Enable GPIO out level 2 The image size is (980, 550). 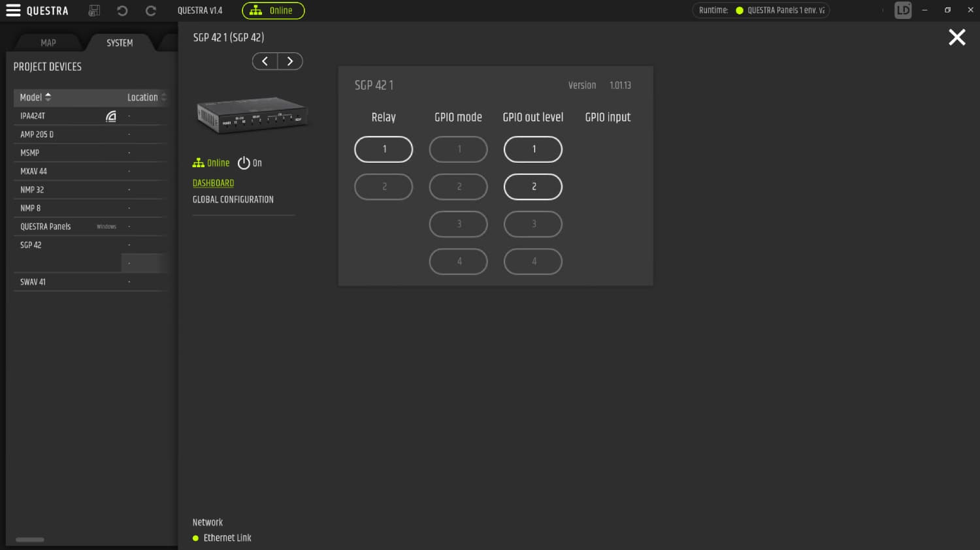point(533,186)
